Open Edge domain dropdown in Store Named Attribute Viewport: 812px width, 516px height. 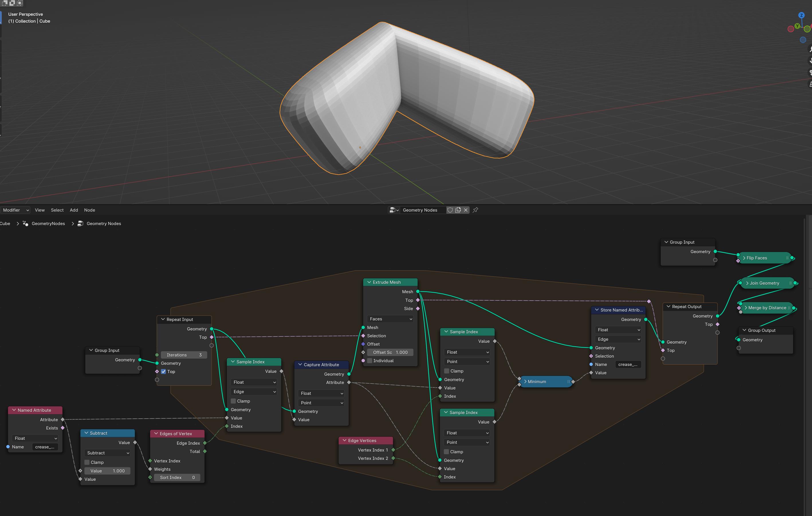[618, 339]
